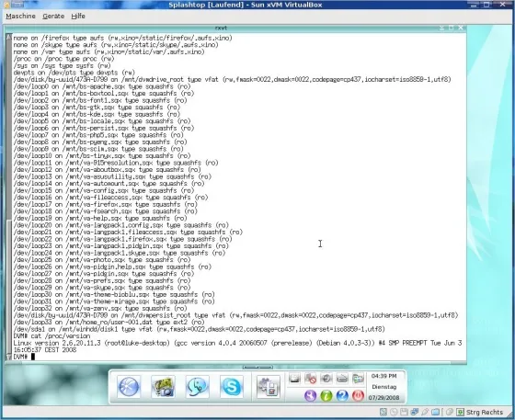Click the Strg Rechts host key label
This screenshot has height=420, width=515.
pos(485,412)
